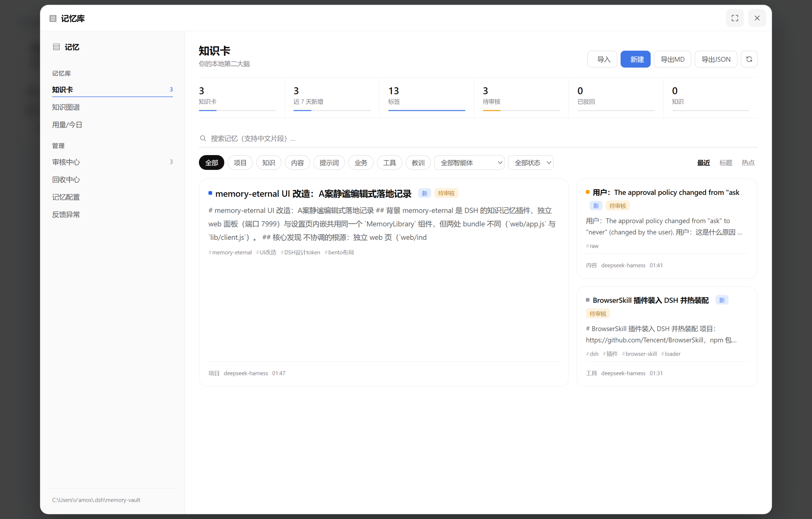Viewport: 812px width, 519px height.
Task: Sort cards by 最近
Action: (703, 163)
